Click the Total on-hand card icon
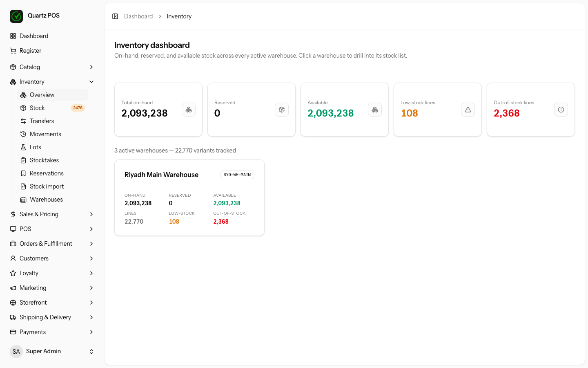 (x=189, y=110)
